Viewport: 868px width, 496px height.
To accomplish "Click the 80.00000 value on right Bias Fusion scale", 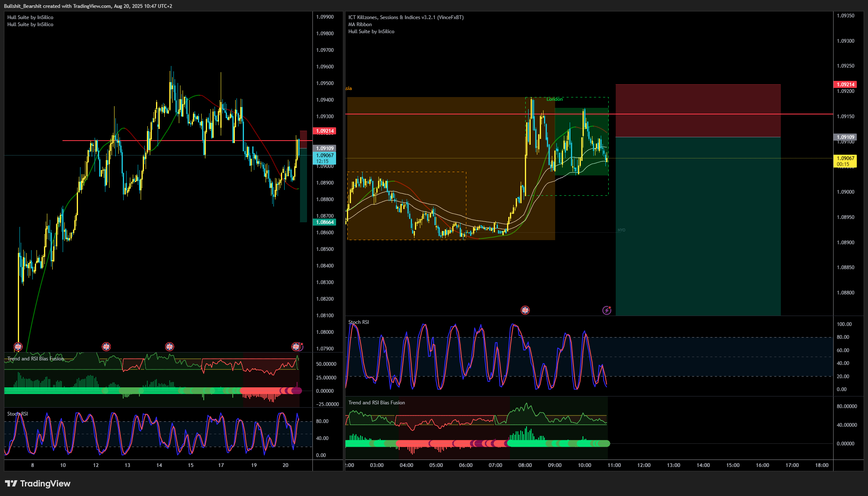I will point(847,406).
